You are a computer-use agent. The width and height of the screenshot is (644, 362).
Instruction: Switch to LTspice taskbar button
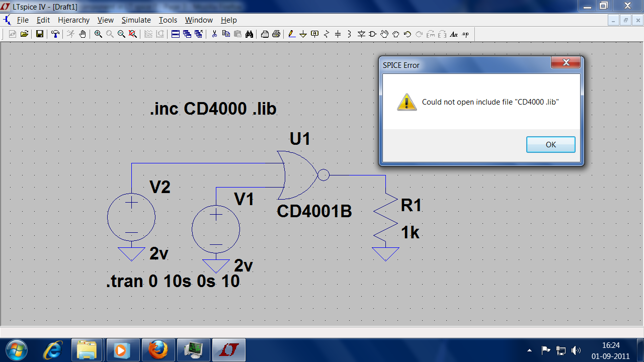coord(229,350)
